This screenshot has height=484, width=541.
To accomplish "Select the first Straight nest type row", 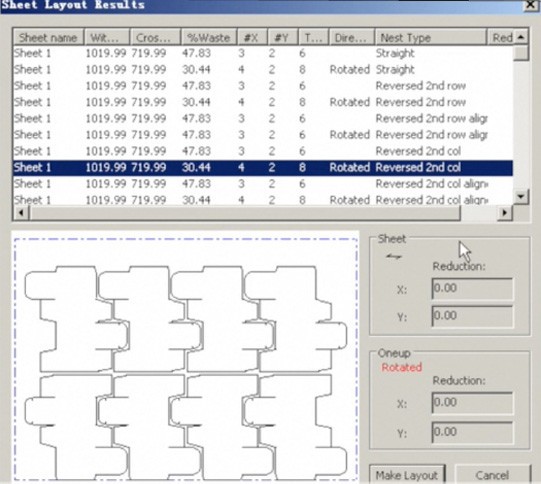I will 263,53.
